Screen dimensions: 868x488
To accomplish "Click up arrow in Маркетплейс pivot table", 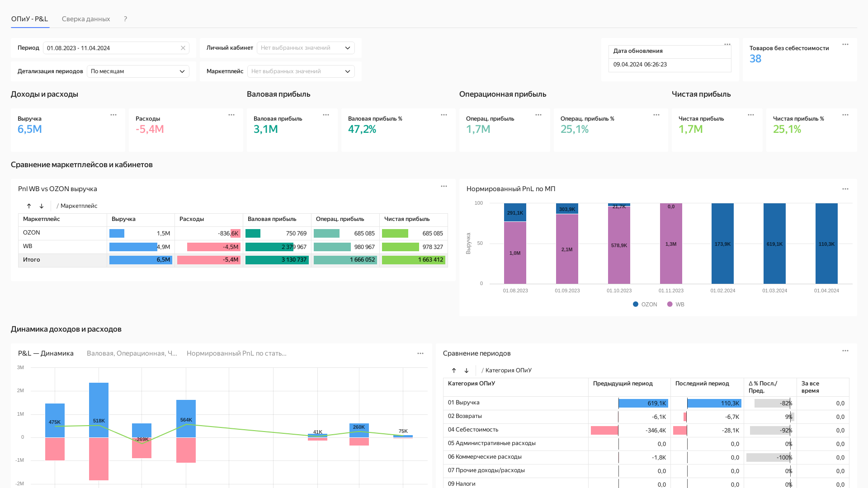I will (29, 206).
